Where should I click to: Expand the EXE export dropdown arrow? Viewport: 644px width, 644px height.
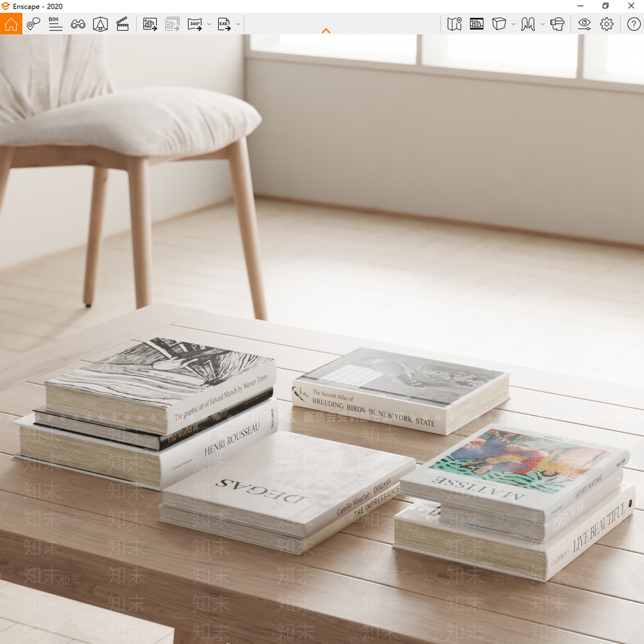click(x=238, y=24)
